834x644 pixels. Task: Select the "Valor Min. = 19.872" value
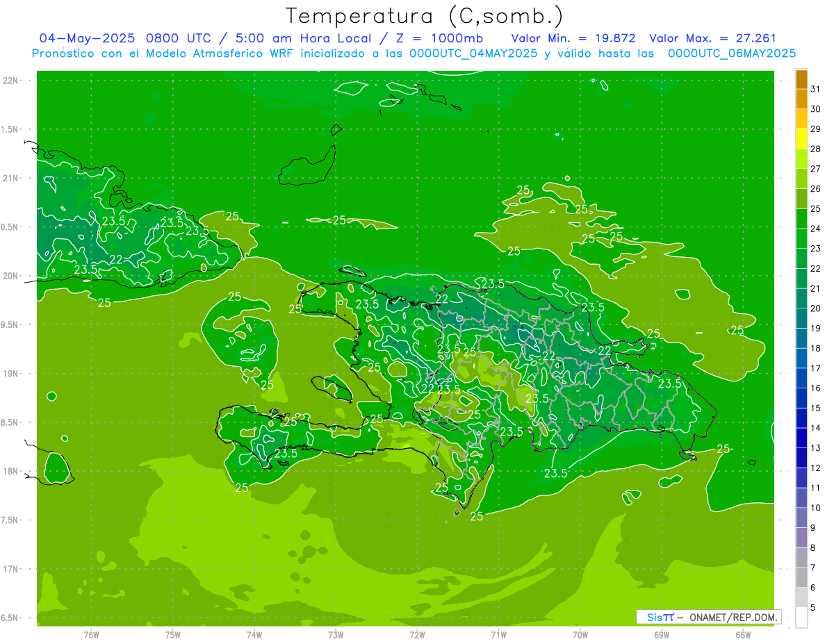pos(573,38)
